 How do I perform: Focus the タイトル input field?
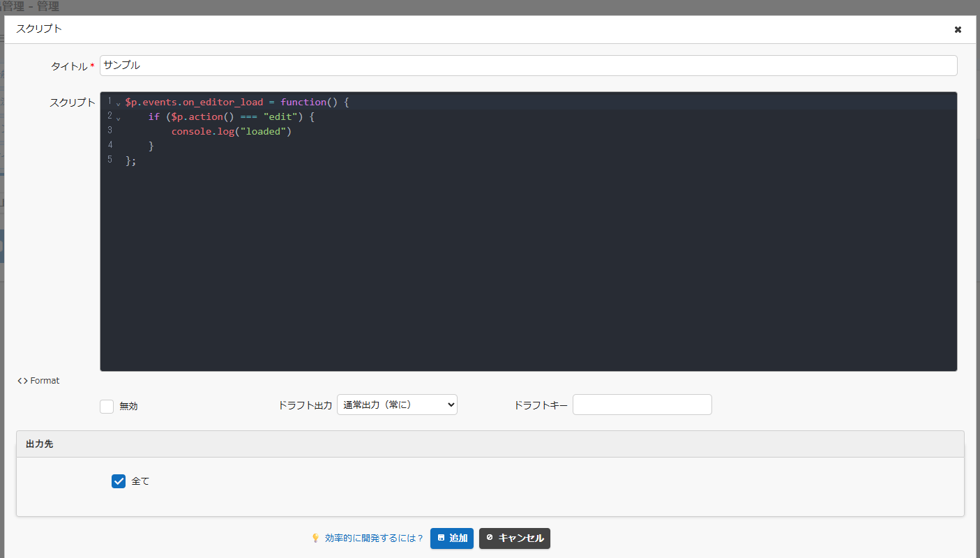(529, 66)
